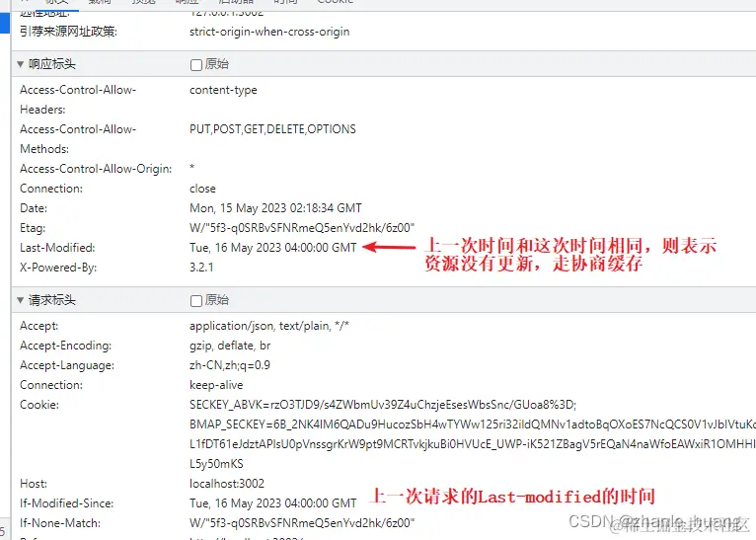Click the Access-Control-Allow-Origin header name
The image size is (756, 540).
[96, 169]
